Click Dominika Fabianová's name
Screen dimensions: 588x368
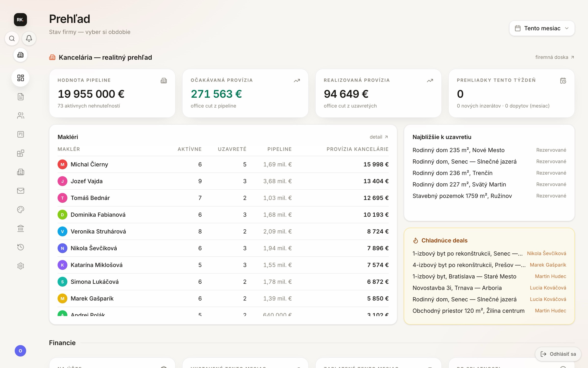[98, 215]
